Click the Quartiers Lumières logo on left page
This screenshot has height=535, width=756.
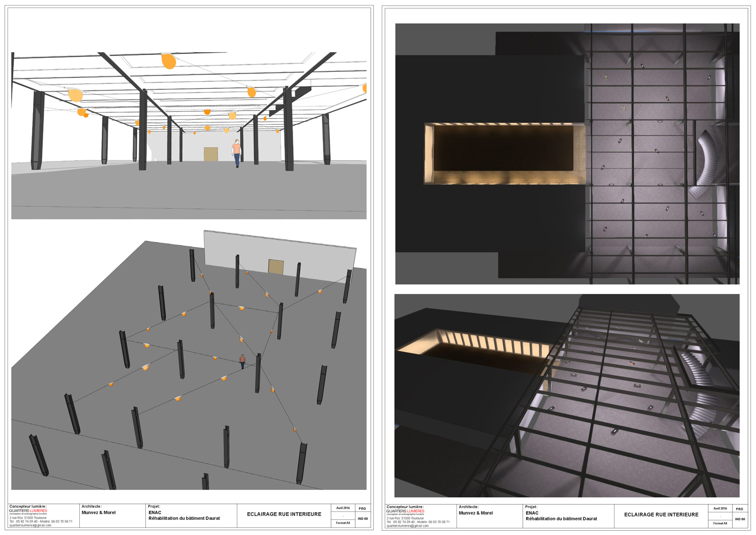(x=28, y=511)
